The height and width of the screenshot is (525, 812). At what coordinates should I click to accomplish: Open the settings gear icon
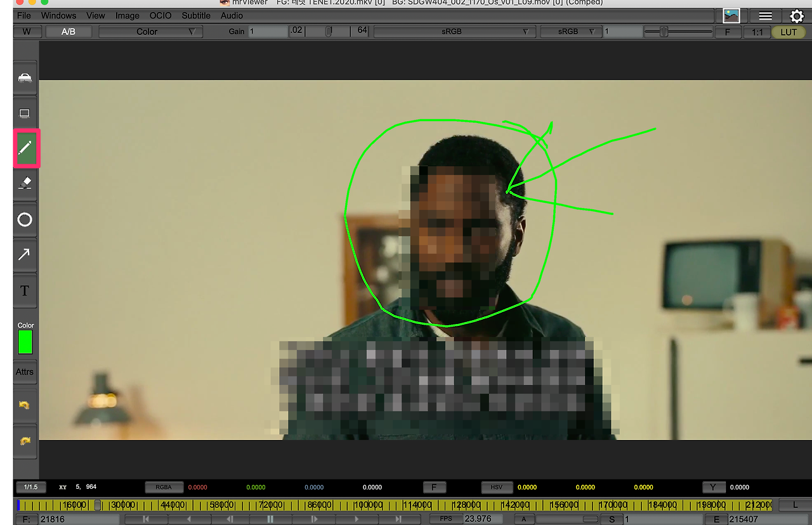point(797,16)
